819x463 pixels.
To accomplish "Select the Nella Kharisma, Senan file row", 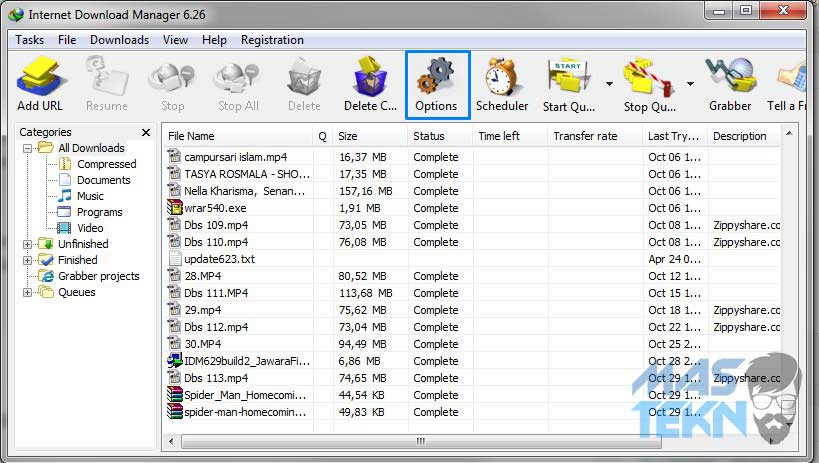I will [x=472, y=191].
